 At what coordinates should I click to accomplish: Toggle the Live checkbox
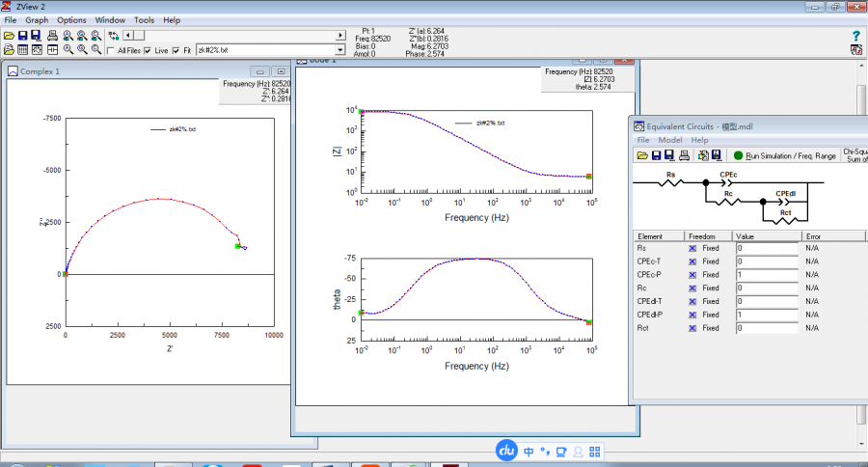148,50
